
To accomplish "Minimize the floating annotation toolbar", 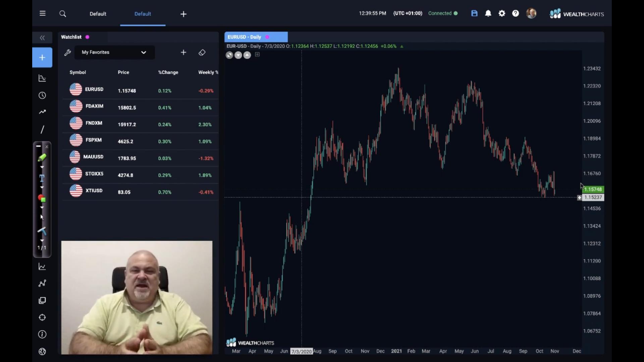I will 38,146.
